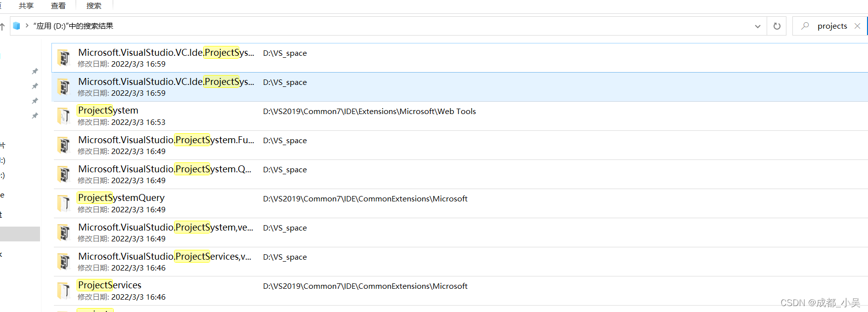Expand the address bar history dropdown
Screen dimensions: 868x312
[x=757, y=26]
